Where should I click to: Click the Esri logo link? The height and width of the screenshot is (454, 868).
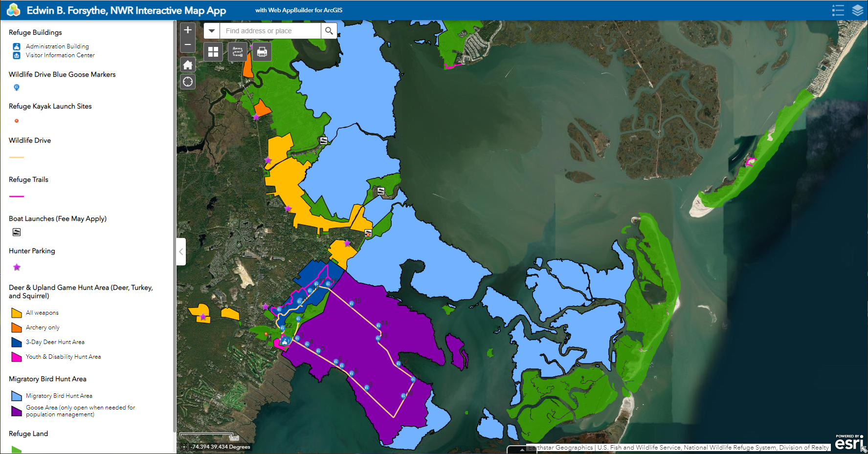pos(849,442)
